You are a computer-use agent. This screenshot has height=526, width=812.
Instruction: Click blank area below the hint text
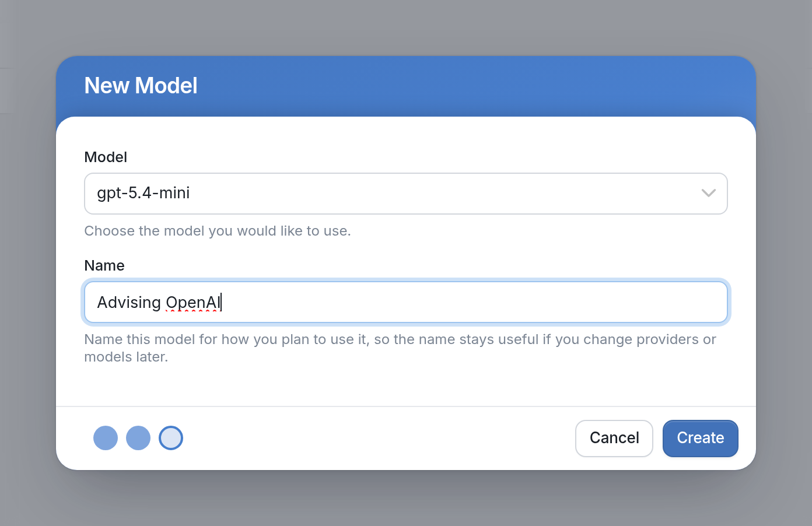[406, 385]
